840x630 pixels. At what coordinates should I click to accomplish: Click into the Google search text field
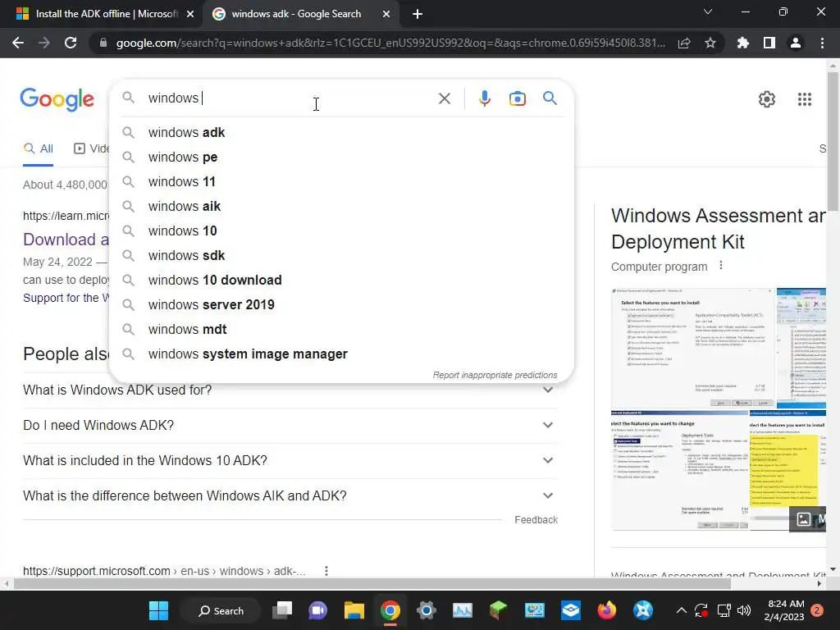coord(290,98)
